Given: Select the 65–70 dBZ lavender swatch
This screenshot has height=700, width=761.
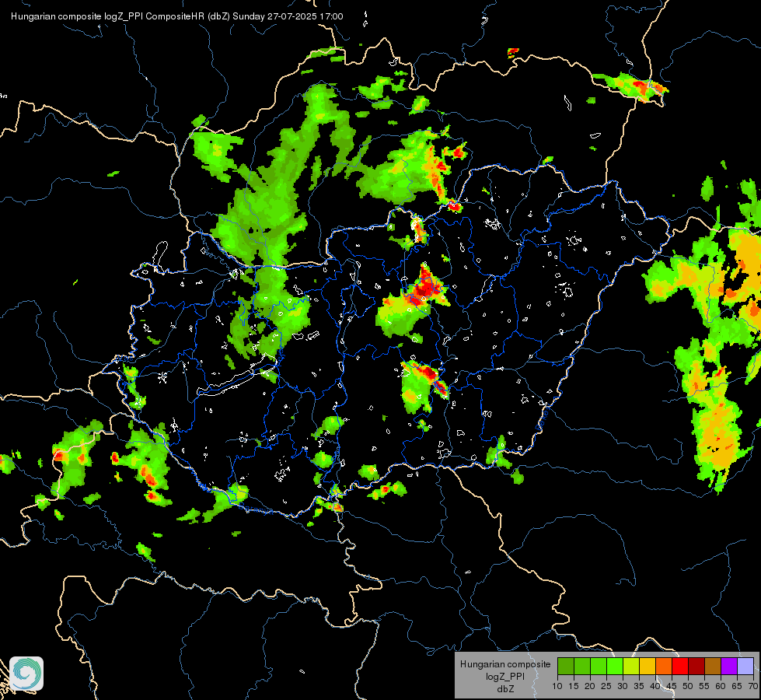Looking at the screenshot, I should (745, 666).
